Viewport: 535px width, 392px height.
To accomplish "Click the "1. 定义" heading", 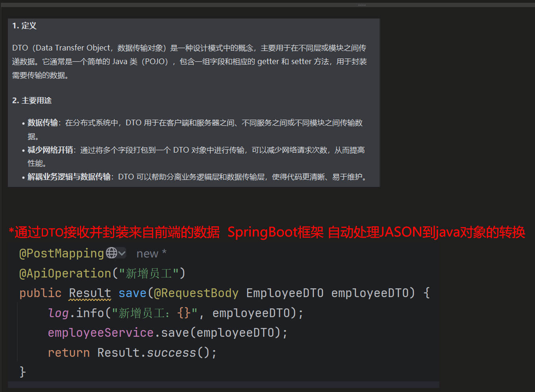I will [x=24, y=26].
